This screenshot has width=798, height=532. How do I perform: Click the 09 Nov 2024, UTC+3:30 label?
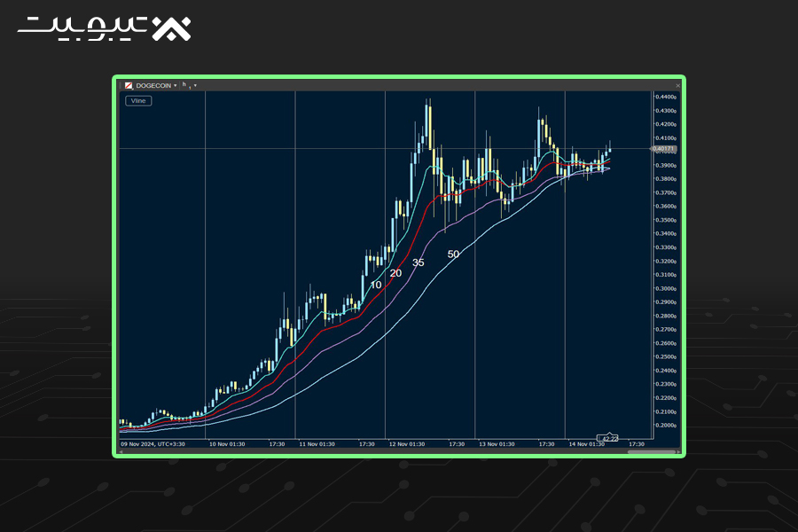(x=153, y=444)
